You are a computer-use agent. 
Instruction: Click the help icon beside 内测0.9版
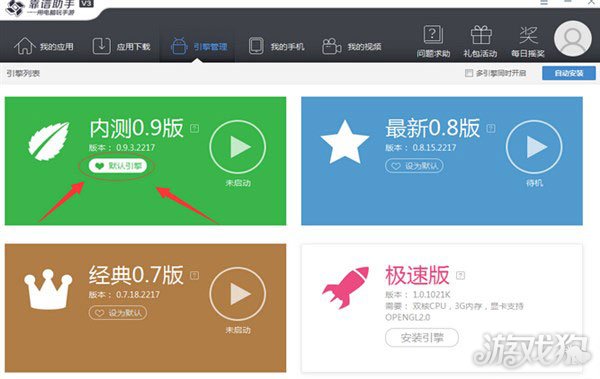click(x=194, y=128)
